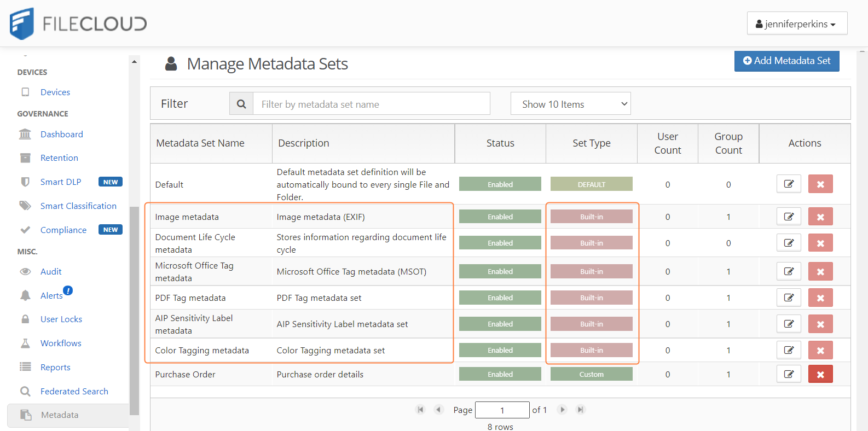Open Smart Classification in sidebar
868x431 pixels.
click(x=78, y=206)
